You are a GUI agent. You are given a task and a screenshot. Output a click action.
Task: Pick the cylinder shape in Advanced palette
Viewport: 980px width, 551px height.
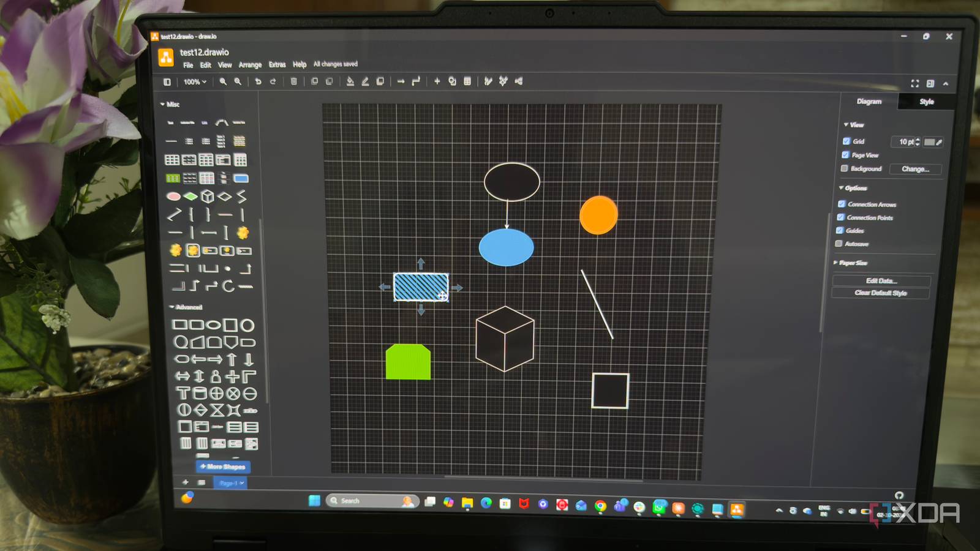pos(200,394)
